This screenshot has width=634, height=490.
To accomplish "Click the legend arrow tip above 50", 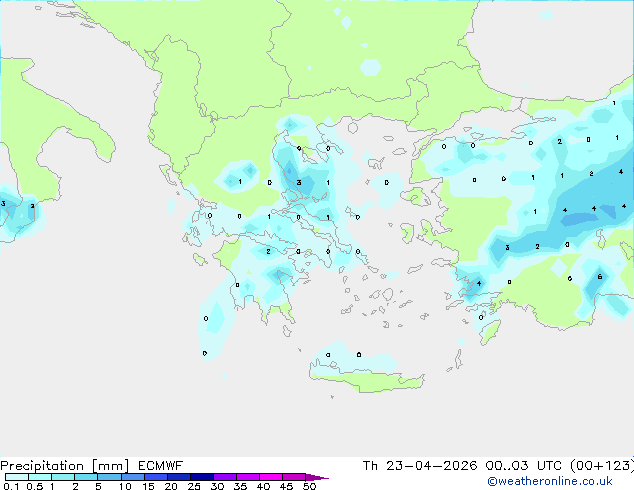I will [x=317, y=477].
